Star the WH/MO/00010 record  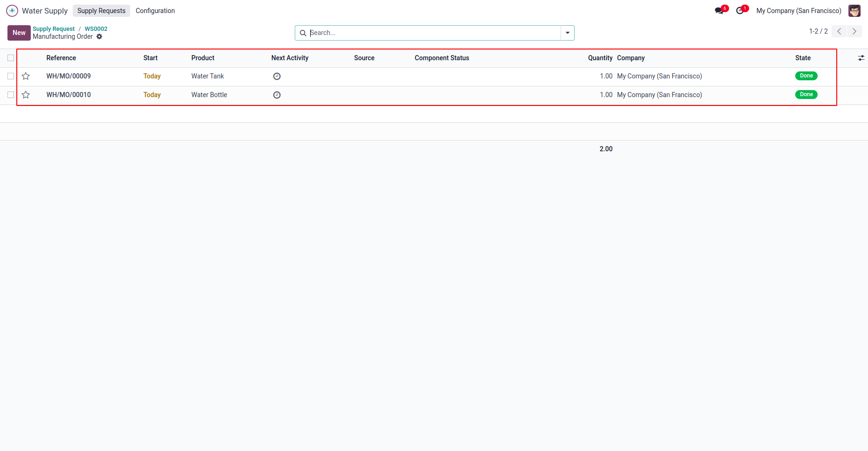26,95
